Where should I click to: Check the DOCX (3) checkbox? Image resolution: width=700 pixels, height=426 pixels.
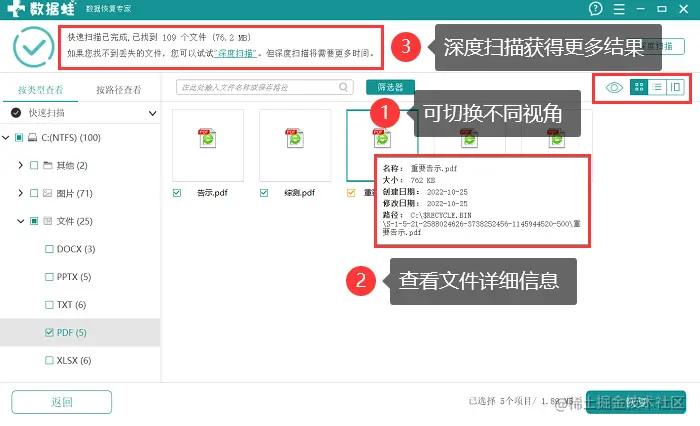pos(49,249)
